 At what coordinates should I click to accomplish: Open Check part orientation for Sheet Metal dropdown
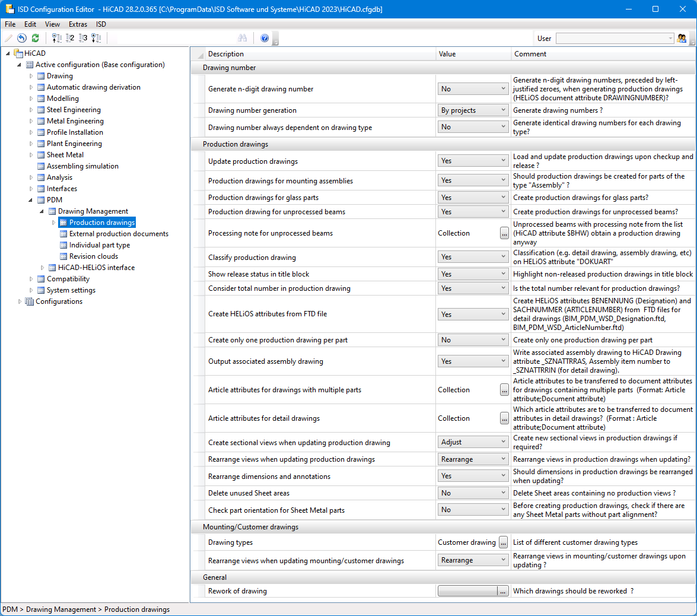(473, 510)
